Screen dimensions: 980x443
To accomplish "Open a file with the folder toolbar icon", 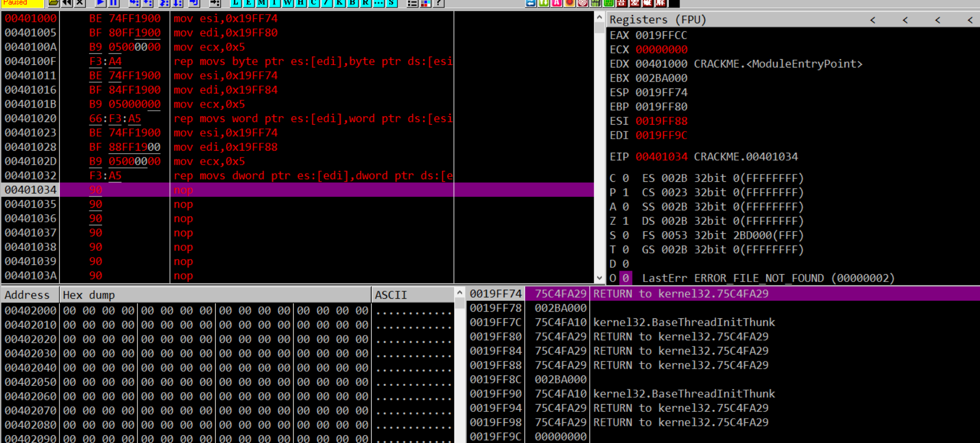I will coord(54,3).
